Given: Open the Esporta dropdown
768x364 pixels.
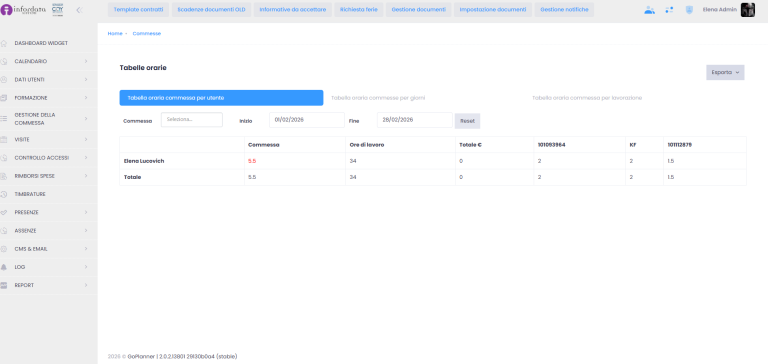Looking at the screenshot, I should [725, 73].
